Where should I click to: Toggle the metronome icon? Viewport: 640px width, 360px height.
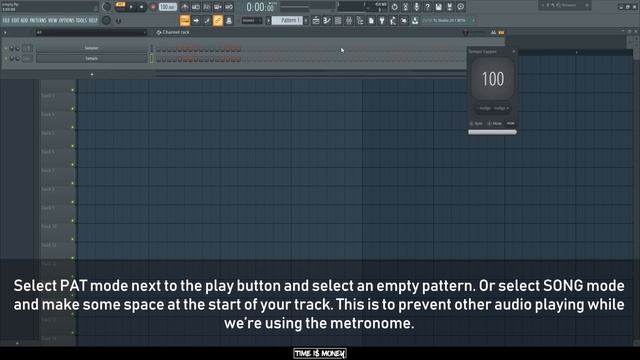(185, 7)
